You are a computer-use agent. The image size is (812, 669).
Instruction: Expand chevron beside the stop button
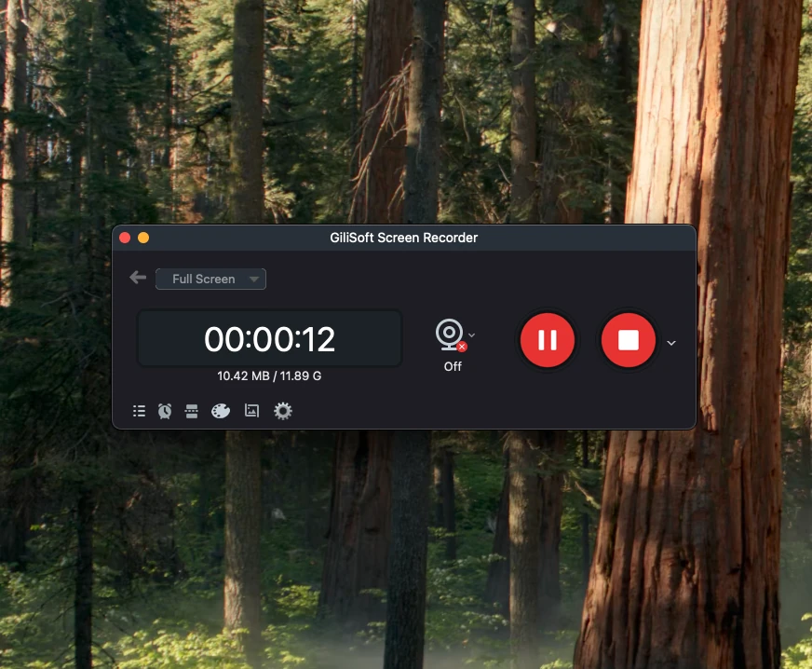[x=671, y=343]
